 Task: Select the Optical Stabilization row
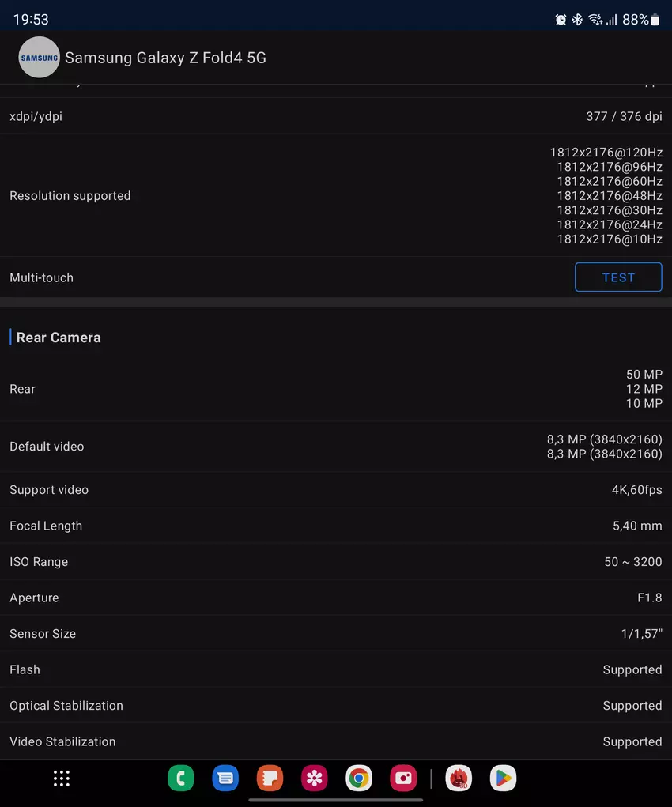coord(335,706)
